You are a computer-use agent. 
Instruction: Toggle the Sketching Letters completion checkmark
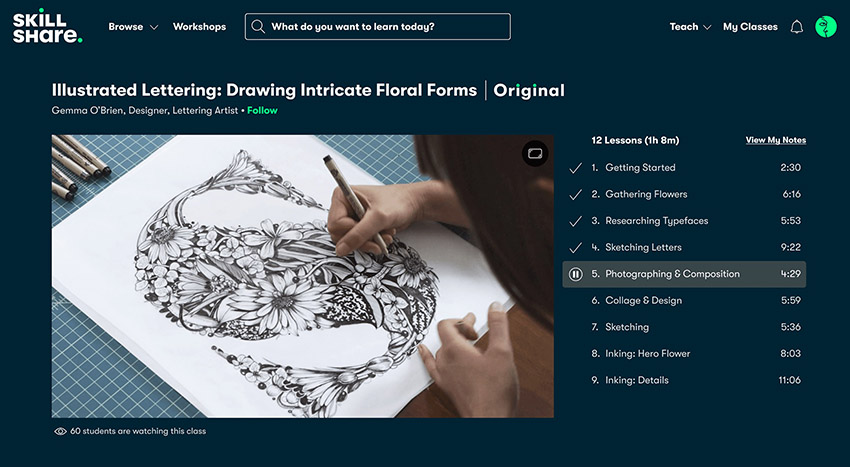tap(575, 247)
